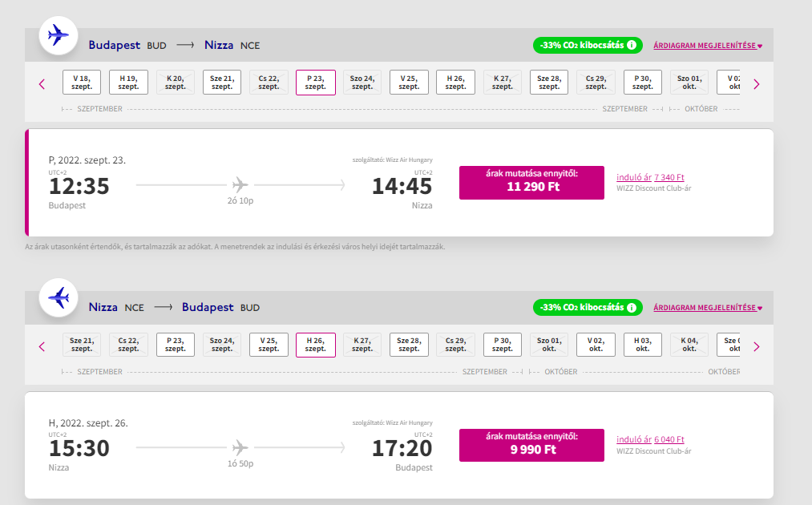The image size is (812, 505).
Task: Choose V 25, szept. return date
Action: click(269, 345)
